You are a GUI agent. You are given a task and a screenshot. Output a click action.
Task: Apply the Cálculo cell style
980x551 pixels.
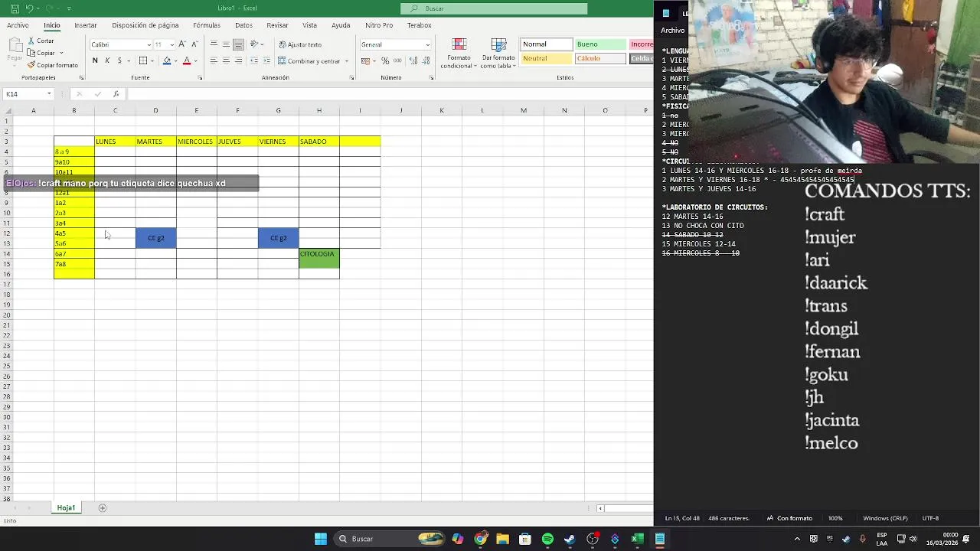click(x=600, y=58)
